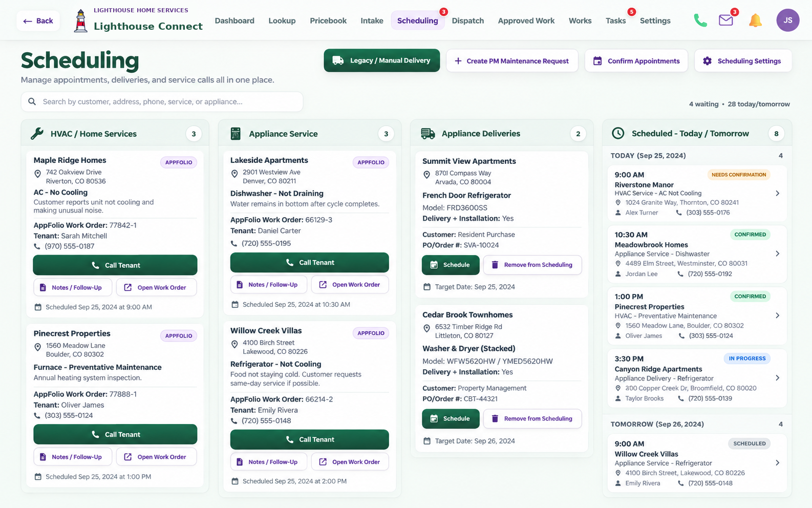Open Scheduling Settings

tap(743, 61)
